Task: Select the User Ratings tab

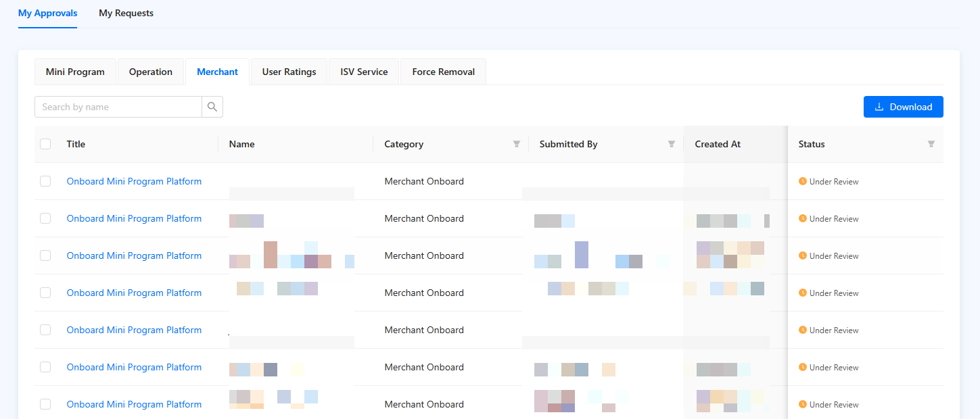Action: pyautogui.click(x=289, y=72)
